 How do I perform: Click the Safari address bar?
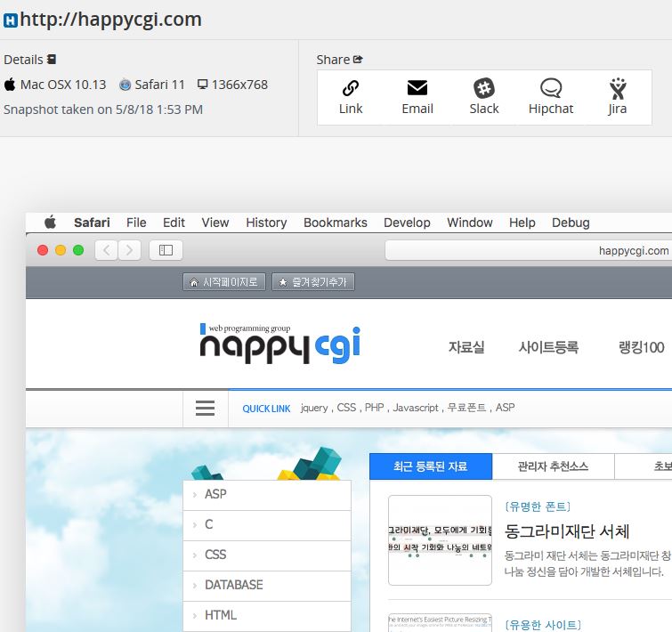[x=529, y=250]
